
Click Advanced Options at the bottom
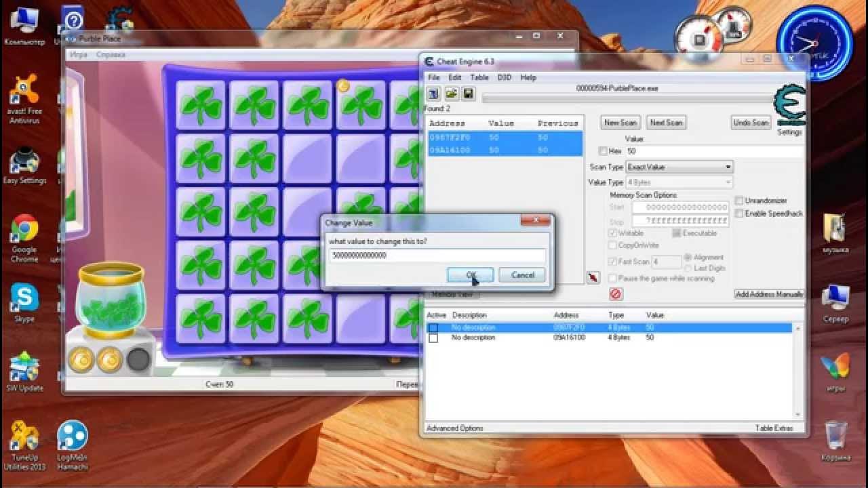coord(454,428)
